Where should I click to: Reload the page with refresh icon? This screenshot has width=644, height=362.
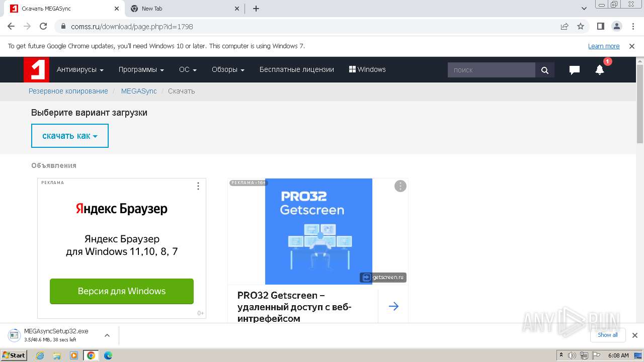43,26
